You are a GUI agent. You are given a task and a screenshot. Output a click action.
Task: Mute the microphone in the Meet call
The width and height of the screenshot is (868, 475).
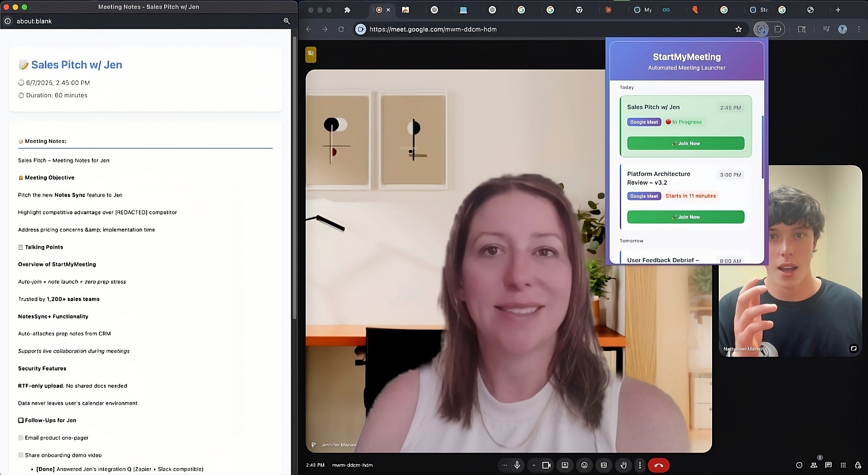tap(517, 465)
